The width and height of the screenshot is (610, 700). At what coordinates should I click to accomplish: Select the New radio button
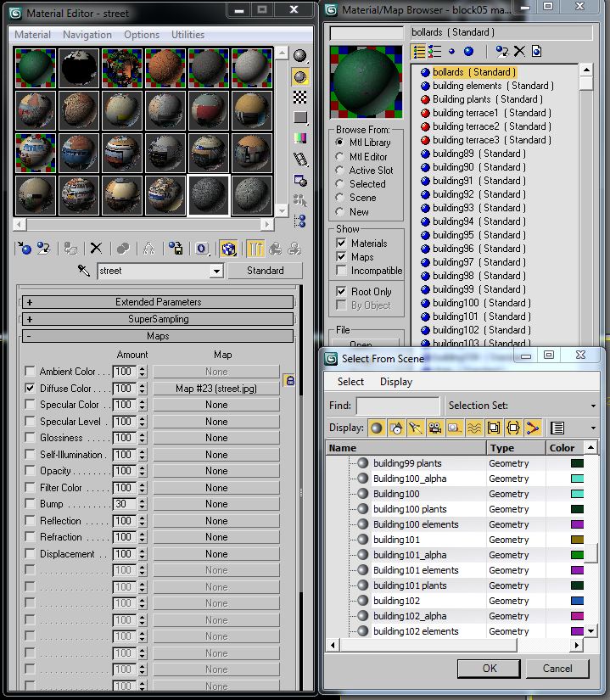(x=340, y=211)
